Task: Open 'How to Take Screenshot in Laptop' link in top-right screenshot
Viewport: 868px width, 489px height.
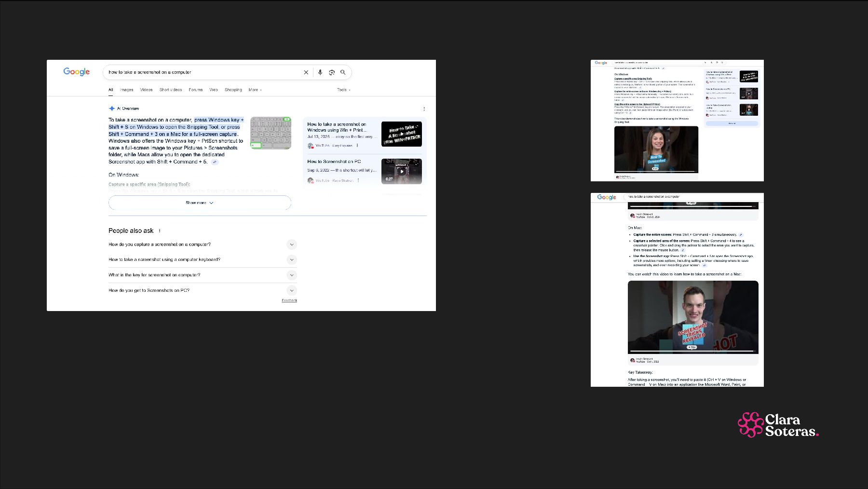Action: point(719,106)
